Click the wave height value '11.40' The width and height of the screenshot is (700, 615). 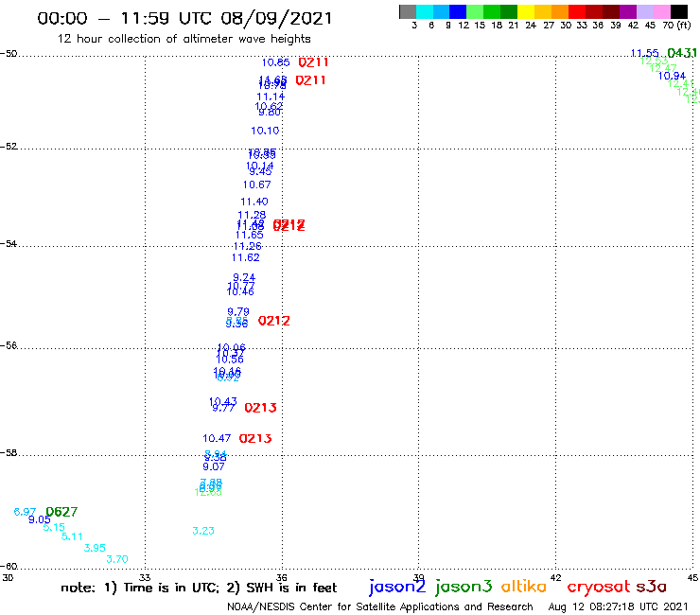(254, 202)
